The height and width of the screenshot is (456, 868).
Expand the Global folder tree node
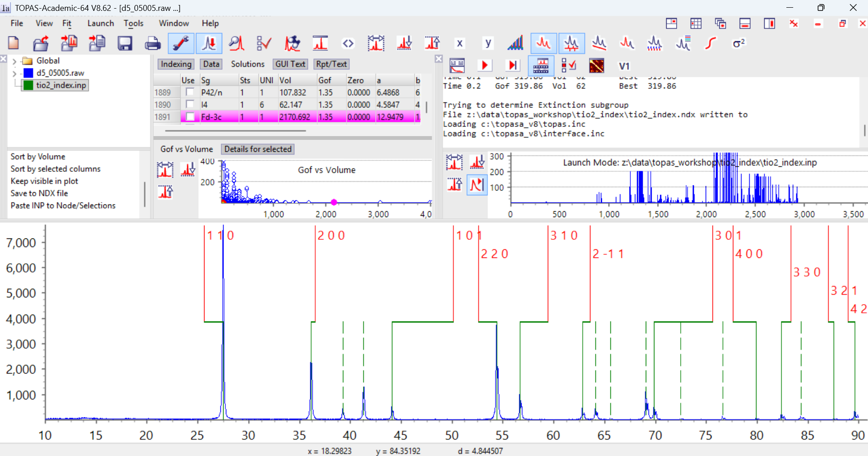(x=15, y=61)
